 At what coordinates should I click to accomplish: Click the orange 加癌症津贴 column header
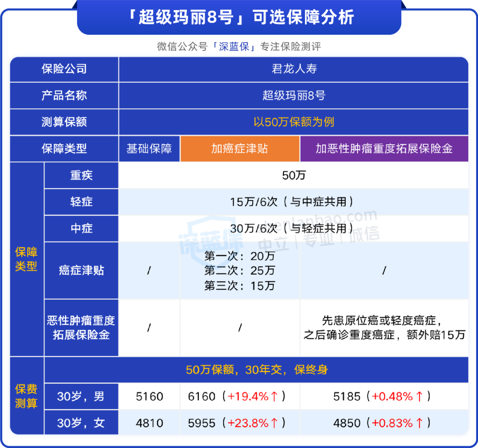point(240,149)
